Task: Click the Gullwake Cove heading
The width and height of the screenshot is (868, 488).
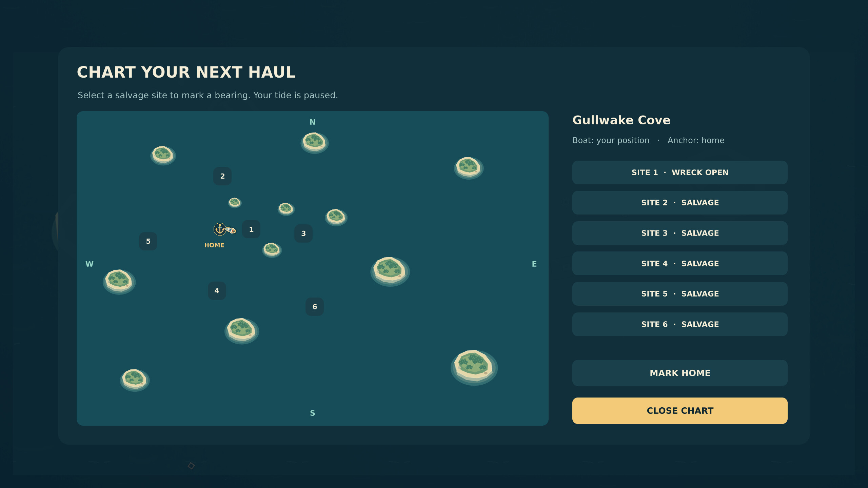Action: click(622, 120)
